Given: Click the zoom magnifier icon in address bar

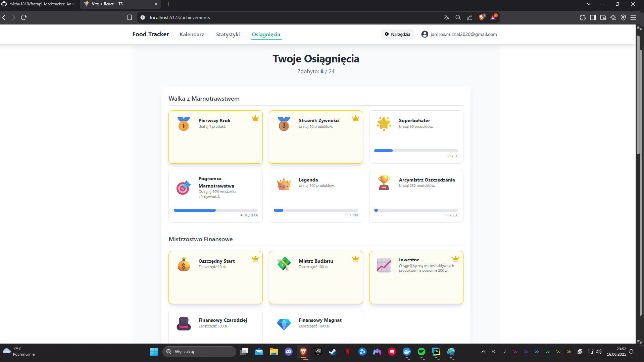Looking at the screenshot, I should click(458, 17).
